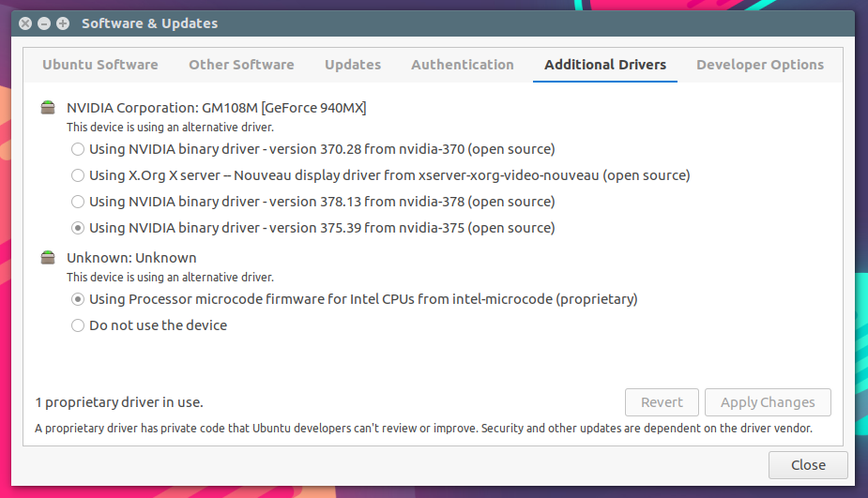
Task: Minimize the Software & Updates window
Action: click(x=44, y=23)
